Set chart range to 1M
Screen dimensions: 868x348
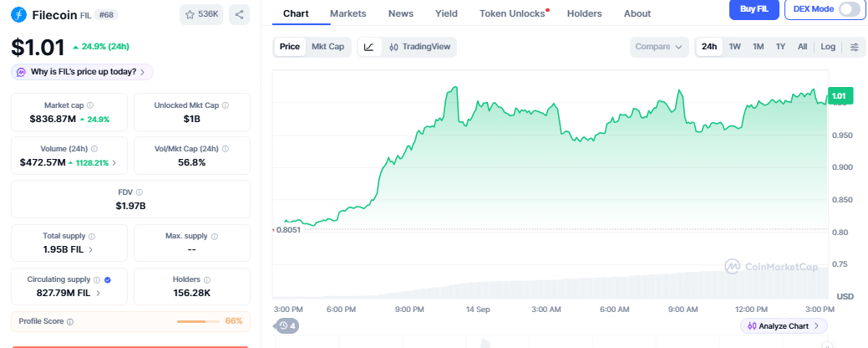(758, 47)
